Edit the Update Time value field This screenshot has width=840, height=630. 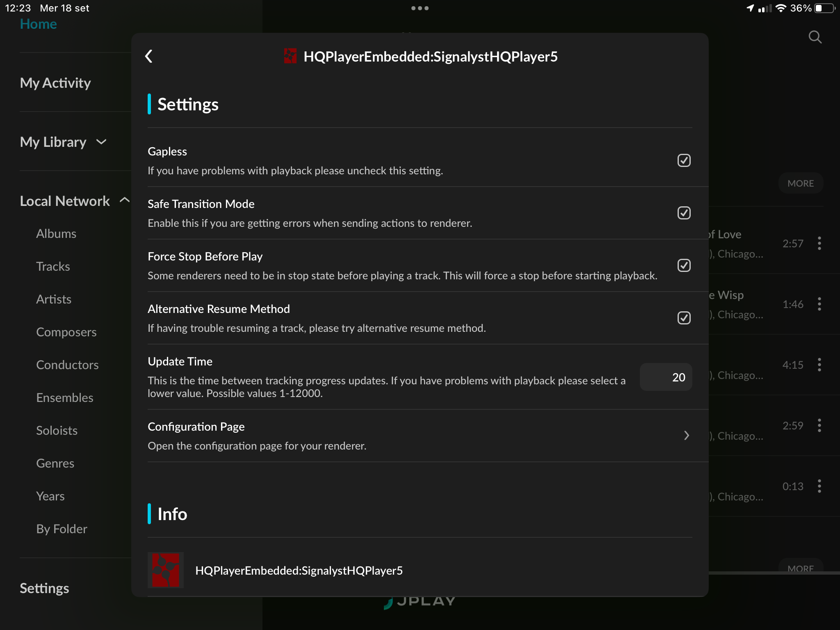[666, 377]
